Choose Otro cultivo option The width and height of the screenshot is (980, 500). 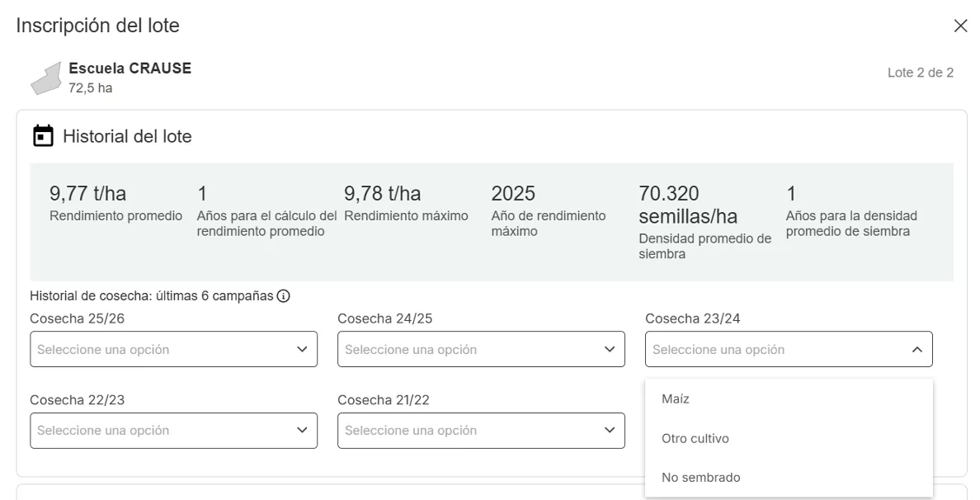695,438
